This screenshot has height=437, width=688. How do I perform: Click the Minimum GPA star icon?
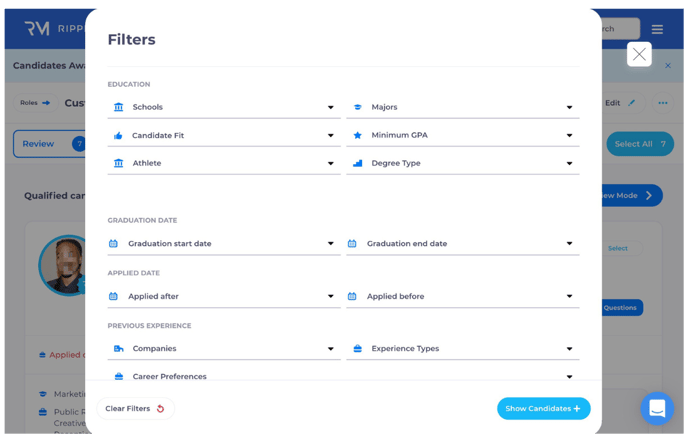coord(357,135)
